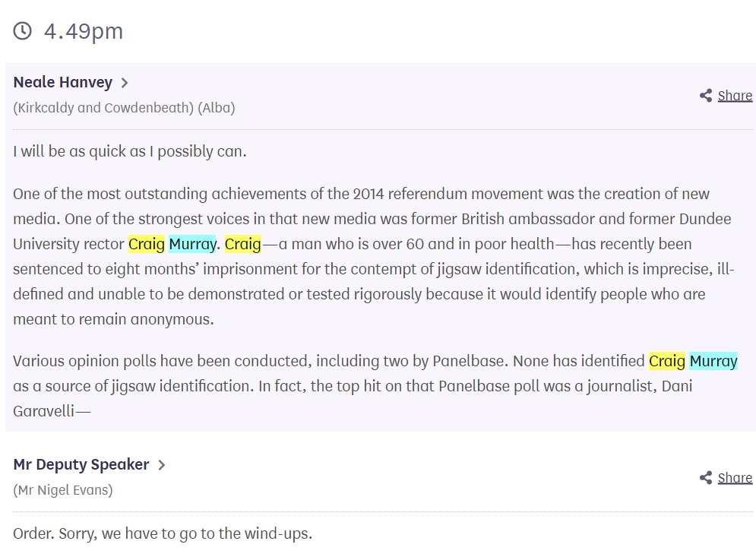Click the clock icon beside 4.49pm
756x557 pixels.
tap(22, 31)
